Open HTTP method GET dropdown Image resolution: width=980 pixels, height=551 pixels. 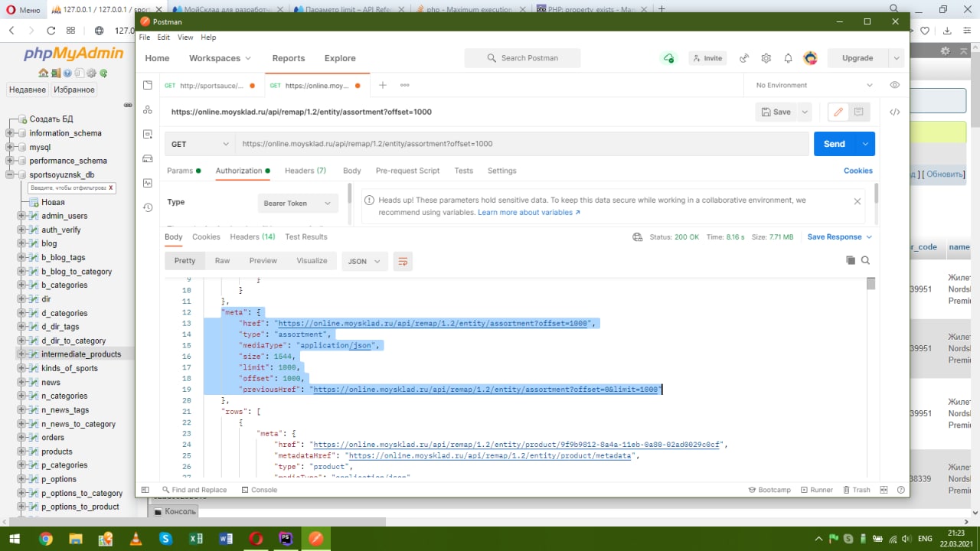[x=200, y=144]
